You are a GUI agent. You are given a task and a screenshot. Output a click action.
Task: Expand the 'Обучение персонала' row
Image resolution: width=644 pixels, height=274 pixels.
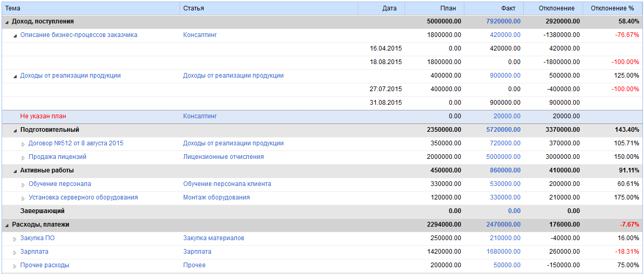click(x=23, y=184)
